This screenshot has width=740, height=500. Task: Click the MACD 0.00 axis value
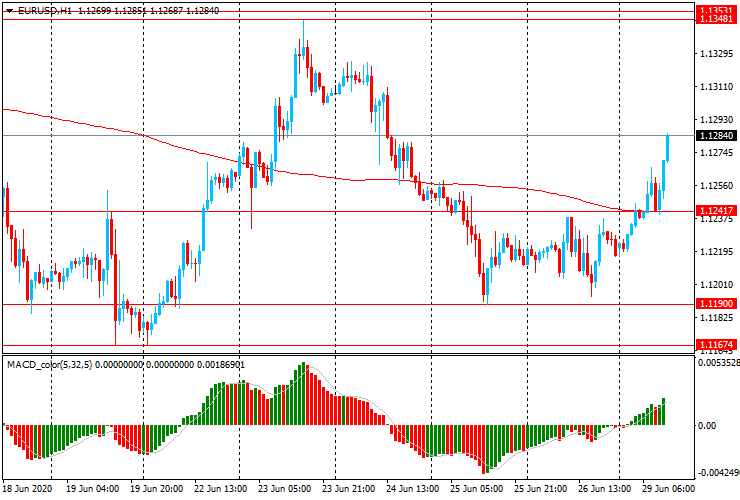click(x=707, y=426)
